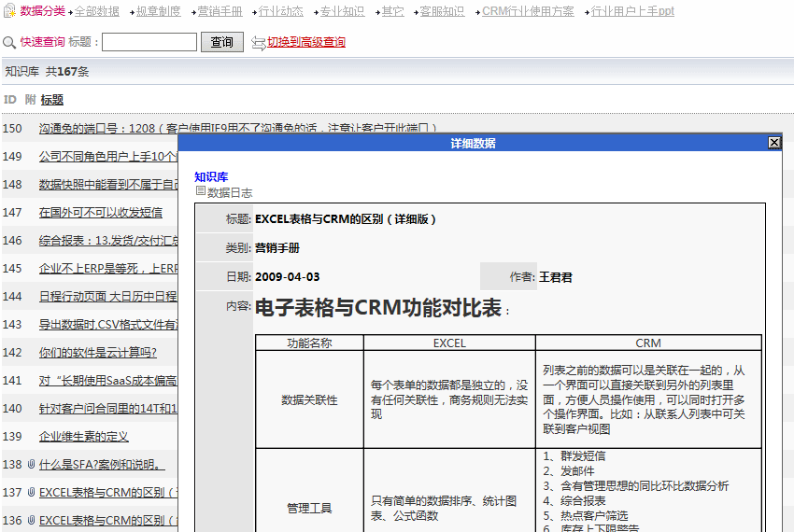The width and height of the screenshot is (794, 532).
Task: Click the list item 1、群发短信
Action: [x=574, y=456]
